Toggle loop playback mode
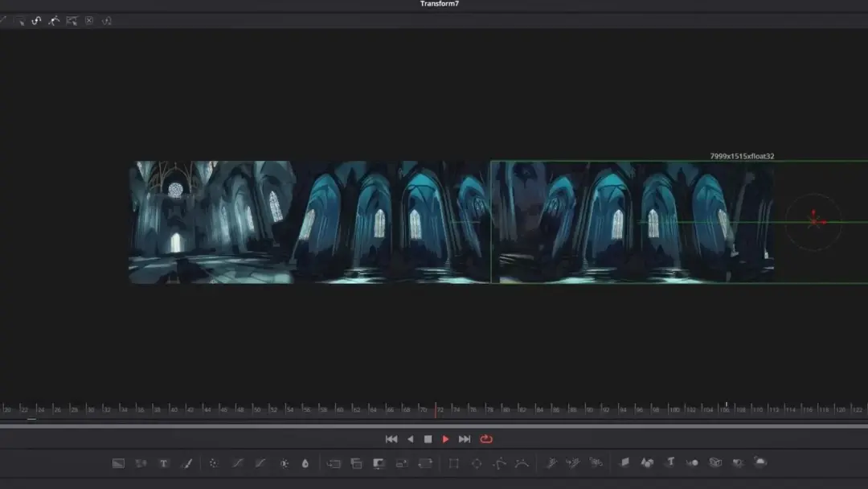The width and height of the screenshot is (868, 489). coord(486,439)
